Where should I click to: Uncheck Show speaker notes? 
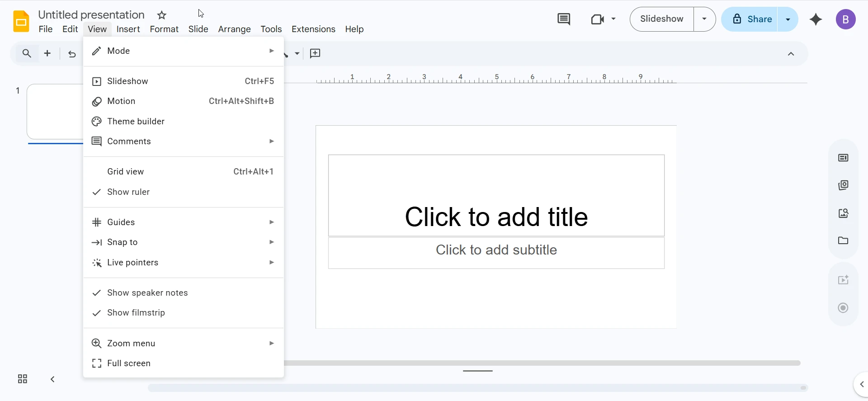147,293
